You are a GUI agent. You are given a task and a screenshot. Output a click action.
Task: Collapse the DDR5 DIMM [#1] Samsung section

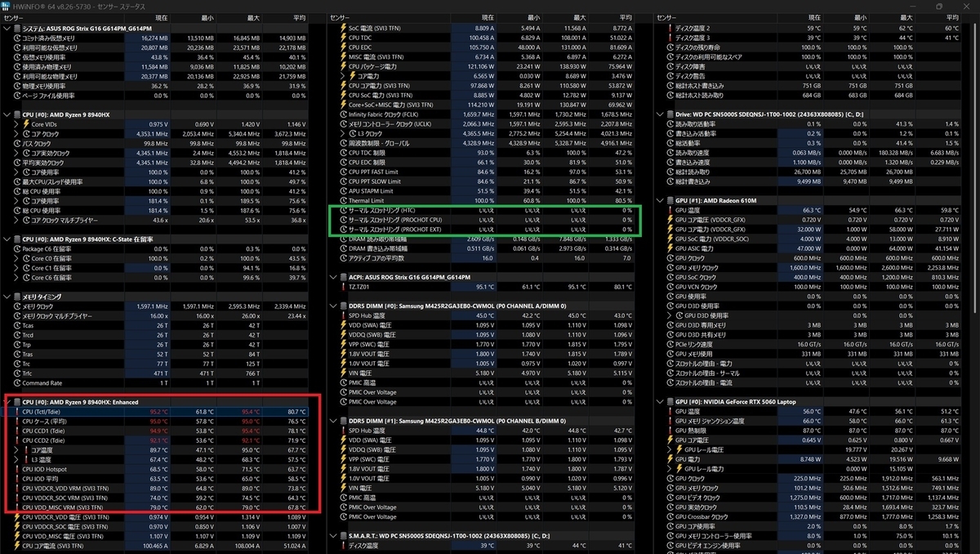[333, 421]
